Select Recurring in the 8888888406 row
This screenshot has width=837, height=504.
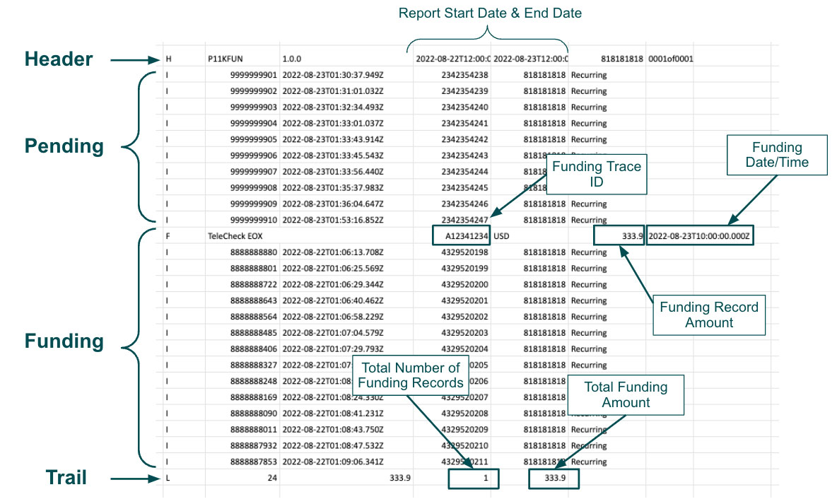(589, 348)
